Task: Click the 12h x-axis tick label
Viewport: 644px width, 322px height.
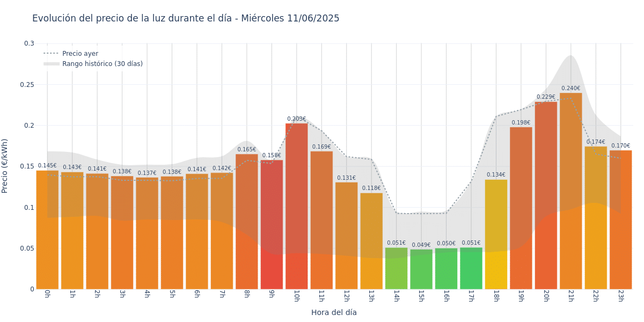Action: [x=346, y=296]
